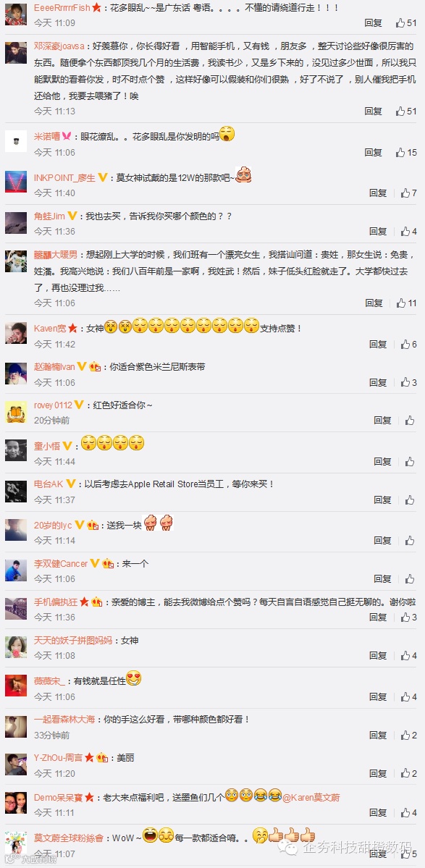The height and width of the screenshot is (868, 425).
Task: Click thumbs-up on 角蛙Jim's comment
Action: (x=408, y=232)
